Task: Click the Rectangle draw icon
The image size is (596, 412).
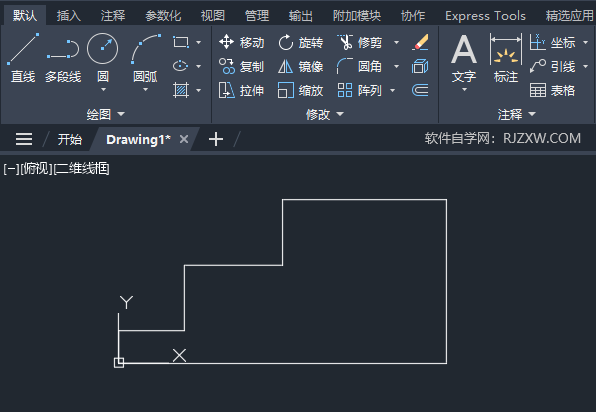Action: click(181, 42)
